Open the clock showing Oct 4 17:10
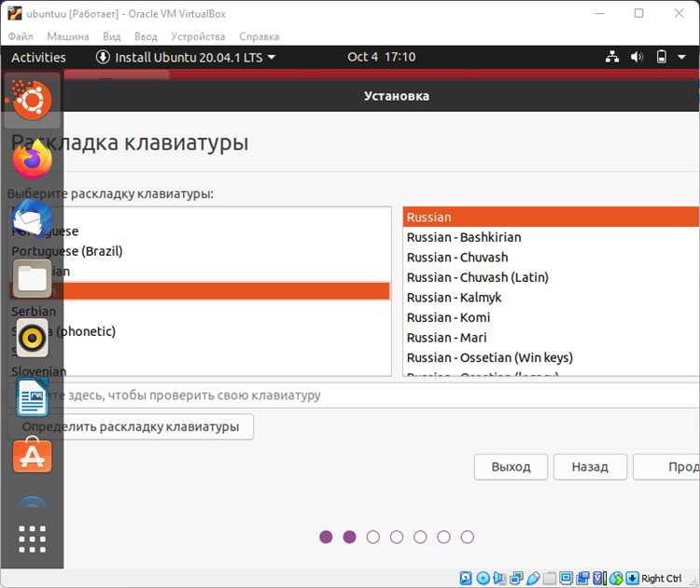The height and width of the screenshot is (588, 700). [x=381, y=57]
